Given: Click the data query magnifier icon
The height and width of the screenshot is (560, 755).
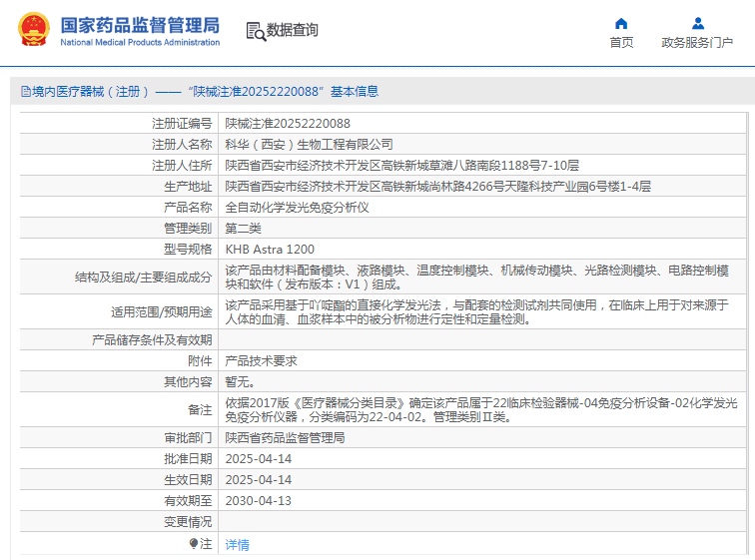Looking at the screenshot, I should coord(256,31).
